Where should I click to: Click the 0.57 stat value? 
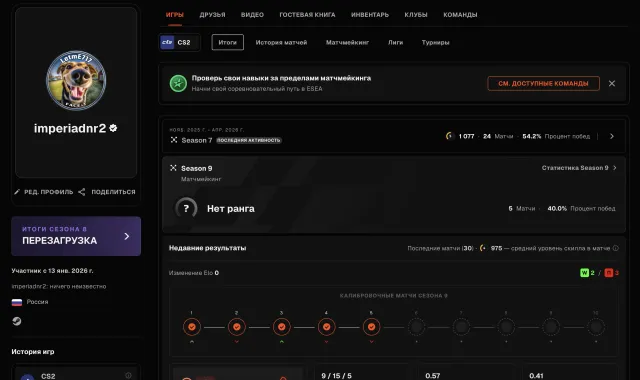click(433, 376)
